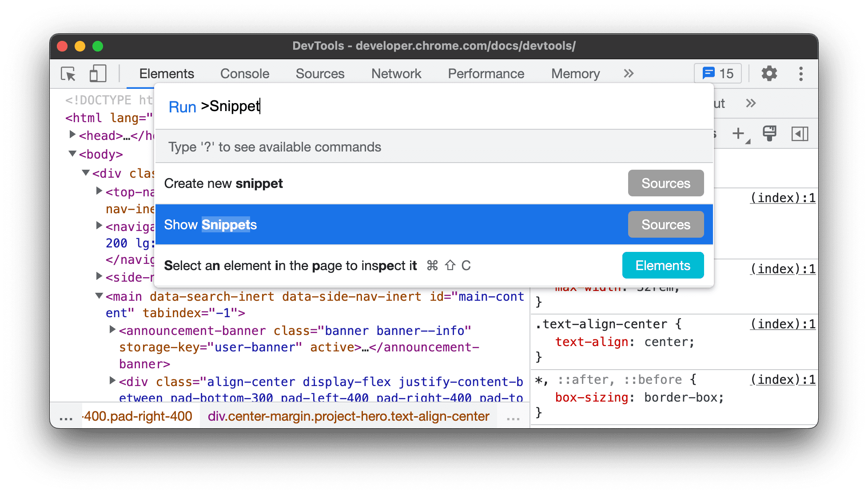Select Create new snippet option
Screen dimensions: 868x494
tap(224, 183)
